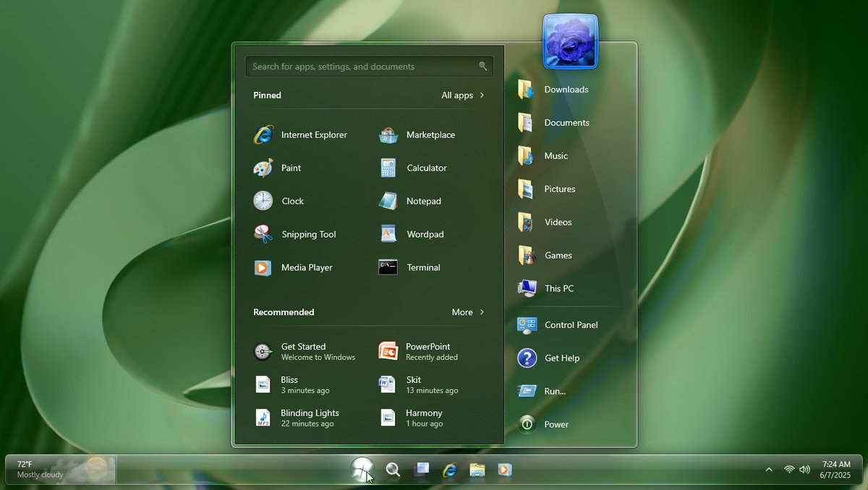This screenshot has width=868, height=490.
Task: Launch the Clock app
Action: [278, 201]
